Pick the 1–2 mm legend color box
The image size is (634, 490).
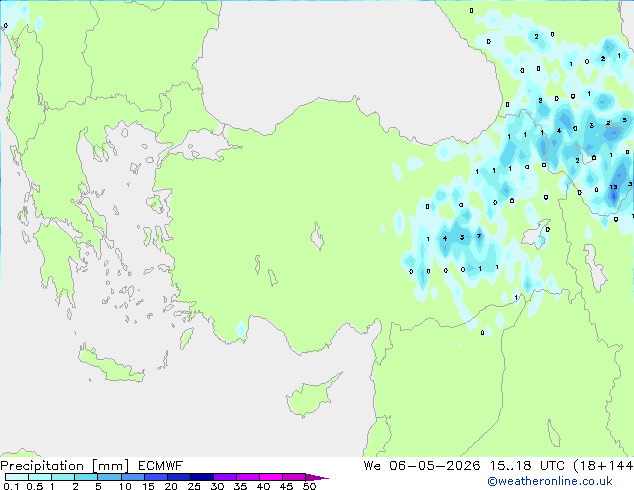pyautogui.click(x=63, y=477)
